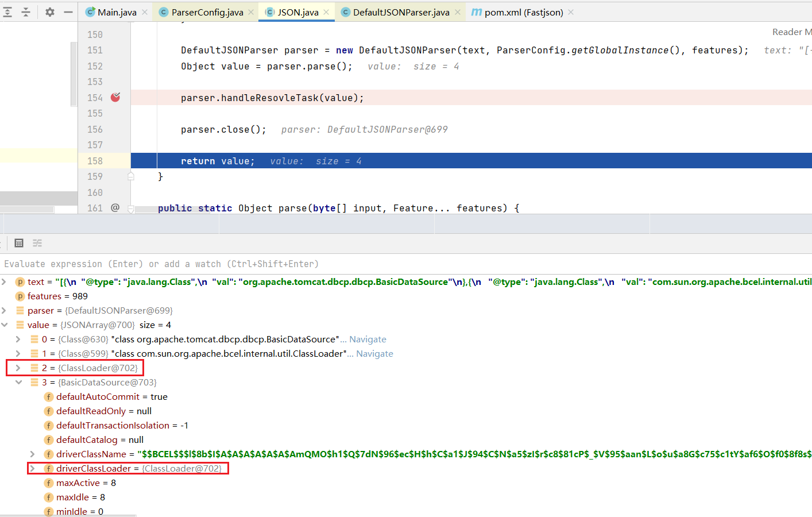The height and width of the screenshot is (517, 812).
Task: Click the Expand All icon in the project toolbar
Action: pyautogui.click(x=7, y=12)
